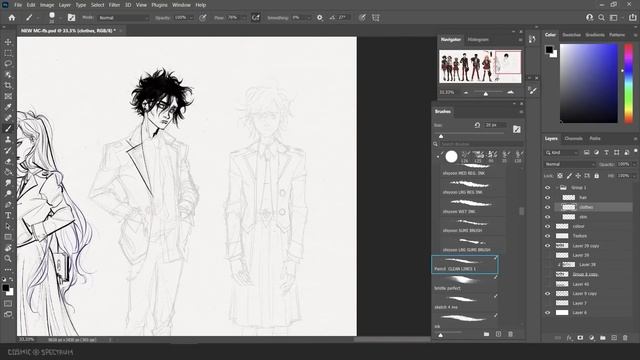Switch to the Swatches tab
Screen dimensions: 640x360
(571, 35)
